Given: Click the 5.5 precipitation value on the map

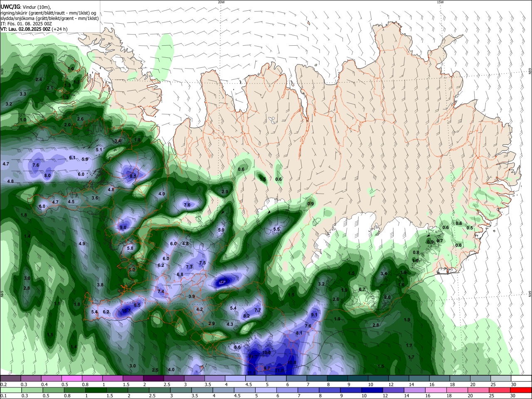Looking at the screenshot, I should pos(277,229).
